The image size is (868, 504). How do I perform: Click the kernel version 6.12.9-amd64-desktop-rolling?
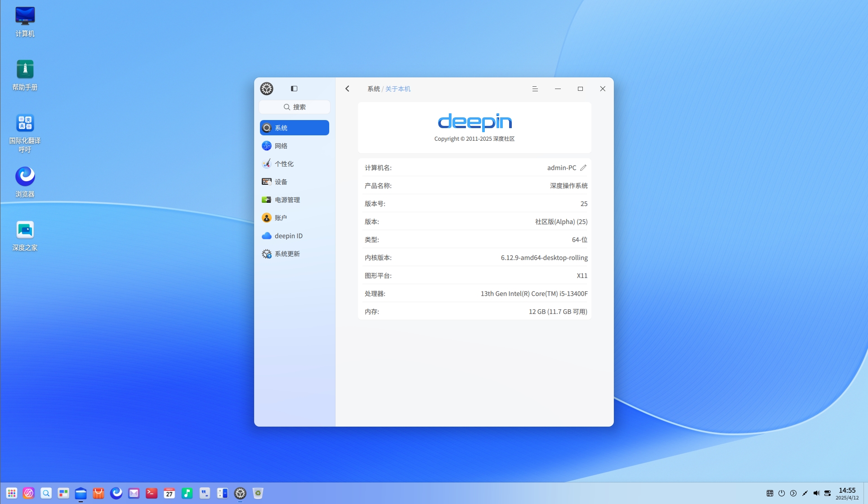click(x=544, y=258)
